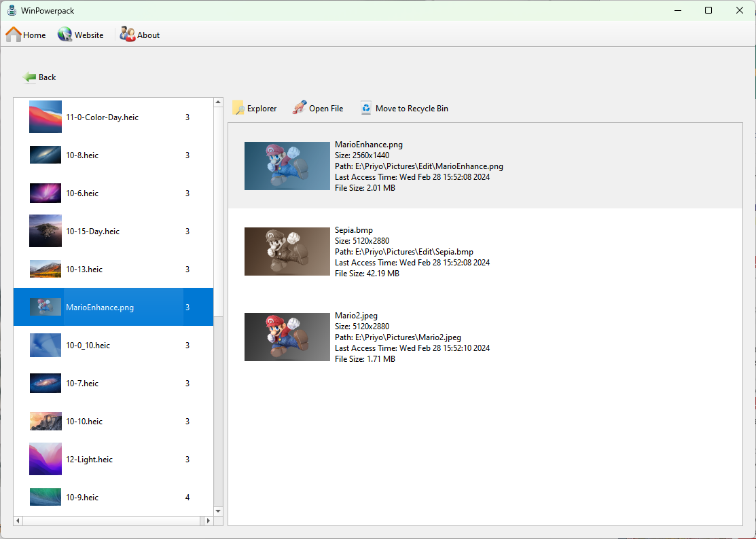
Task: Click the 10-6.heic file name
Action: click(x=82, y=193)
